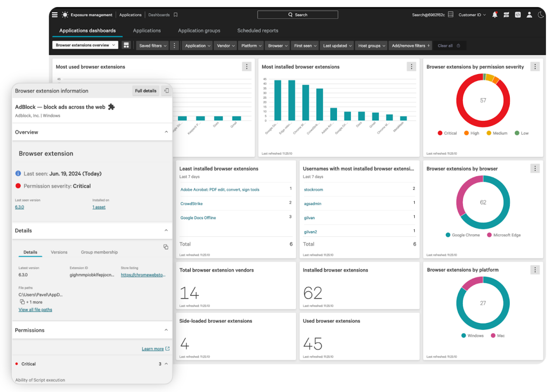
Task: Bookmark the current Dashboards page
Action: click(x=175, y=15)
